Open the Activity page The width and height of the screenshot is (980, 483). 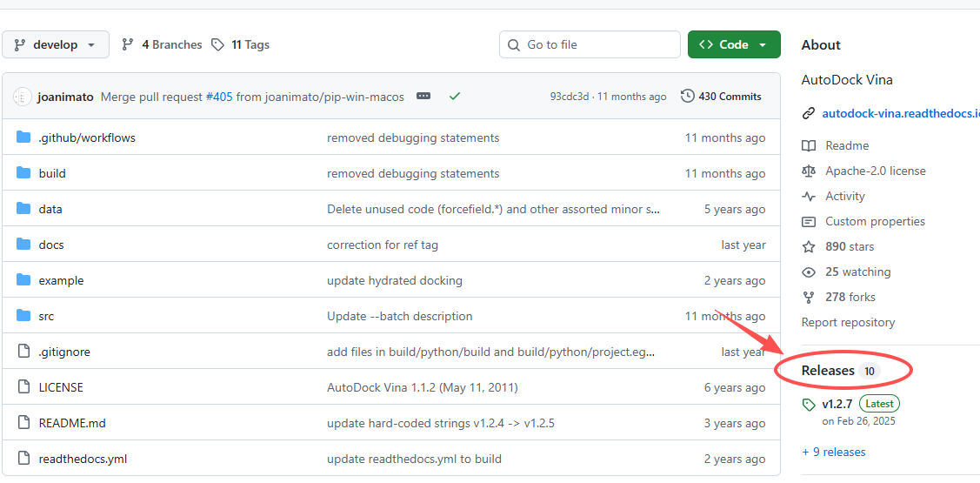(844, 196)
